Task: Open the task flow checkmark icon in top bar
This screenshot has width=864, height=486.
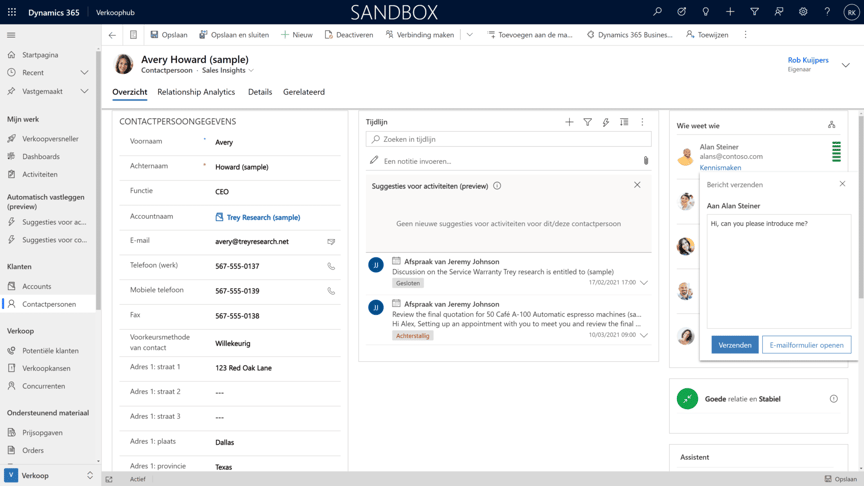Action: (682, 12)
